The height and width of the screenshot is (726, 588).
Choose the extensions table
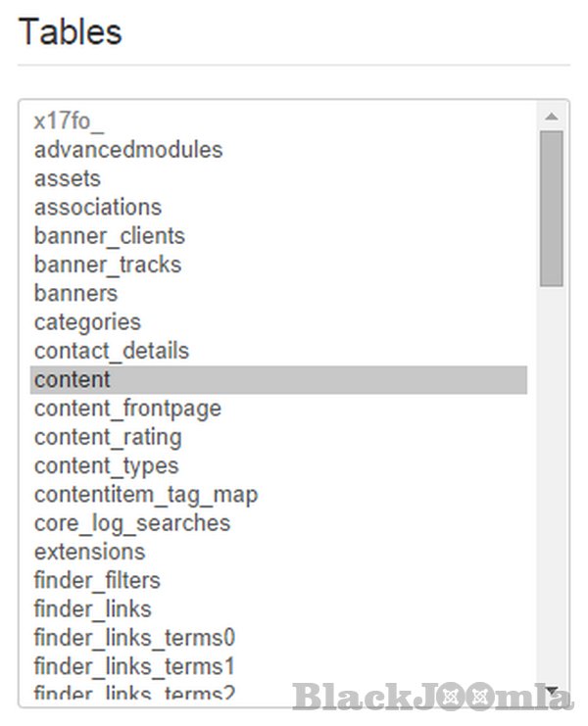point(89,552)
